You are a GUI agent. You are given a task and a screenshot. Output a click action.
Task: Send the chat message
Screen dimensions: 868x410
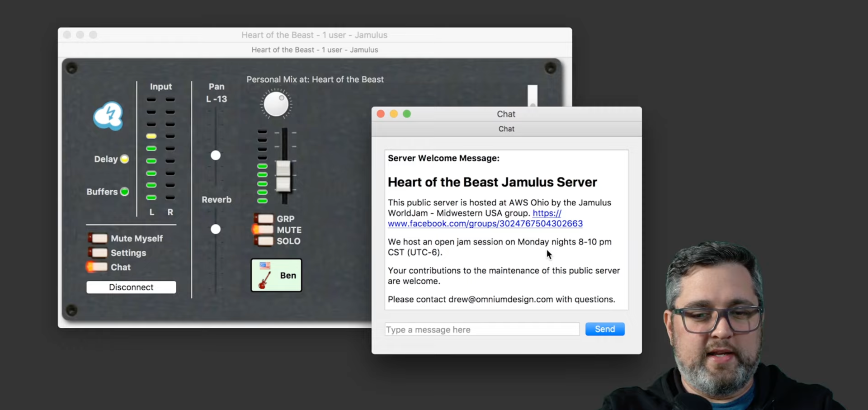[x=605, y=329]
